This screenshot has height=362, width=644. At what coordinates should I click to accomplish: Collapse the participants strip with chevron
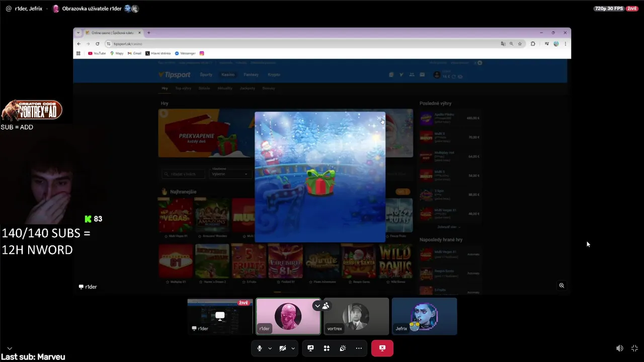click(317, 306)
